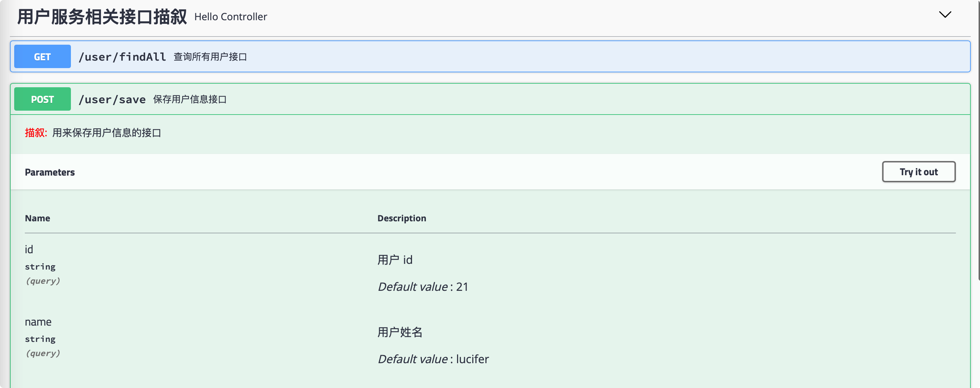Image resolution: width=980 pixels, height=388 pixels.
Task: Click the id parameter name
Action: [29, 250]
